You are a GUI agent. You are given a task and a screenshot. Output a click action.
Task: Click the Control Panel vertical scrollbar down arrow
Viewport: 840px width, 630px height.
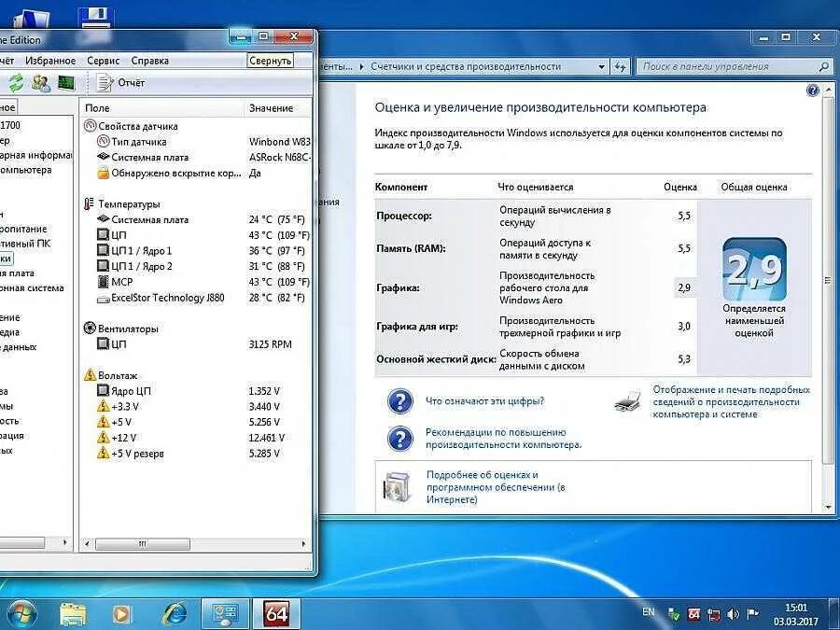coord(829,507)
